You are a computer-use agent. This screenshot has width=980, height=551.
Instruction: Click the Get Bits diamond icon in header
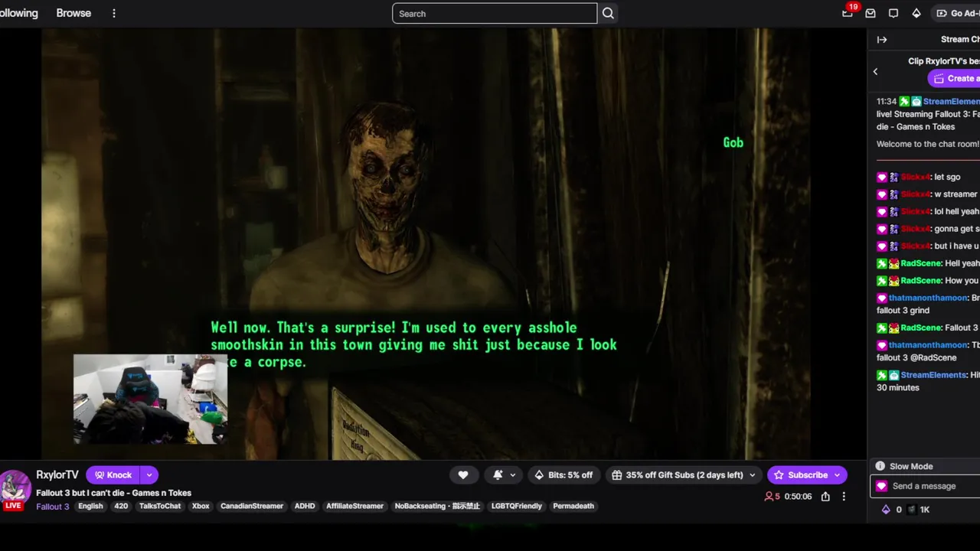916,13
